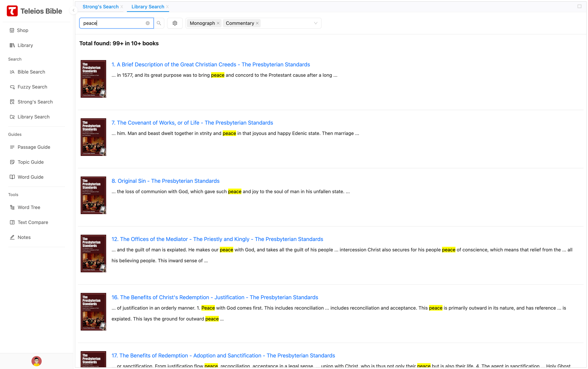Remove the Commentary filter tag
Screen dimensions: 588x369
pyautogui.click(x=257, y=23)
